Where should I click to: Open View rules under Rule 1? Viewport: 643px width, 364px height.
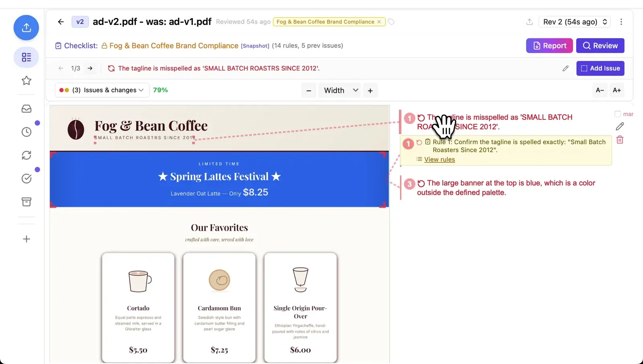click(x=439, y=159)
